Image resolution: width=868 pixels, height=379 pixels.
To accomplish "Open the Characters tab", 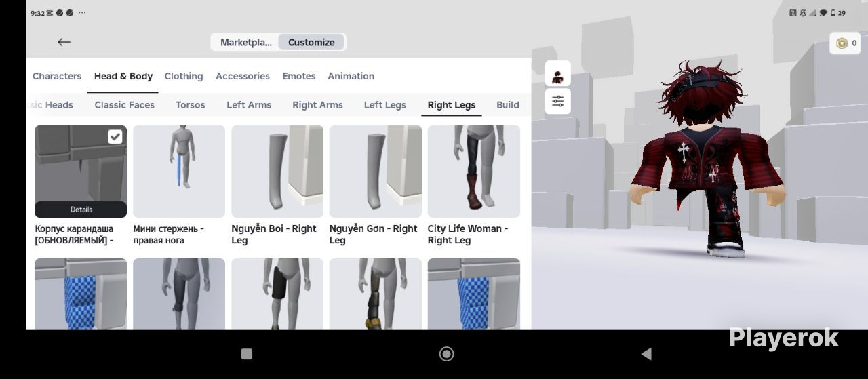I will [x=57, y=76].
